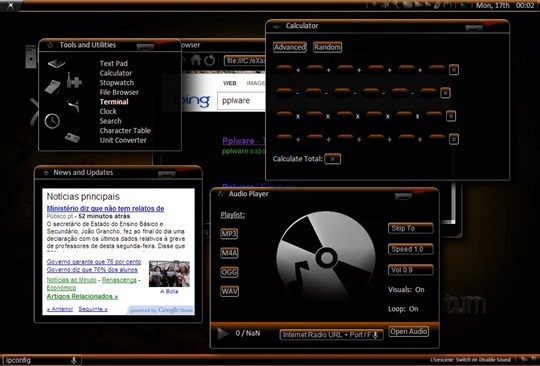Focus the Internet Radio URL input field
Viewport: 540px width, 366px height.
(x=332, y=335)
